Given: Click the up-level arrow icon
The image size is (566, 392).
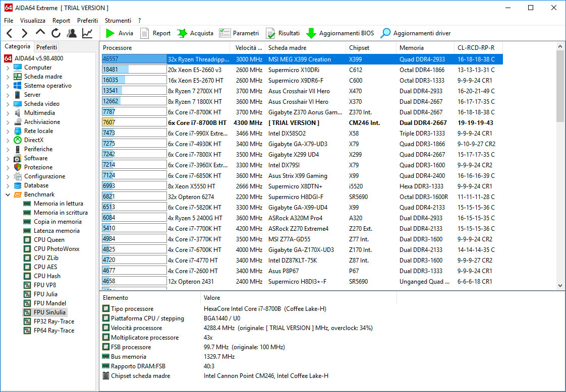Looking at the screenshot, I should pyautogui.click(x=40, y=33).
